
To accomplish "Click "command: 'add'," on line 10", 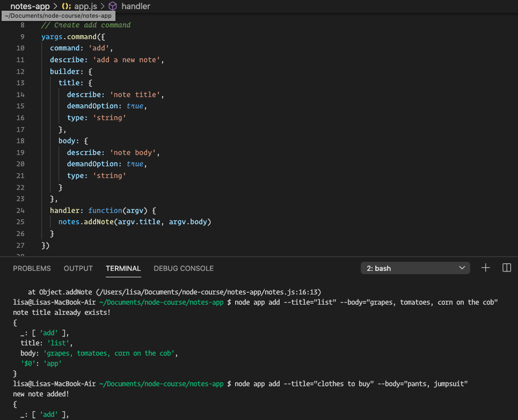I will (81, 48).
